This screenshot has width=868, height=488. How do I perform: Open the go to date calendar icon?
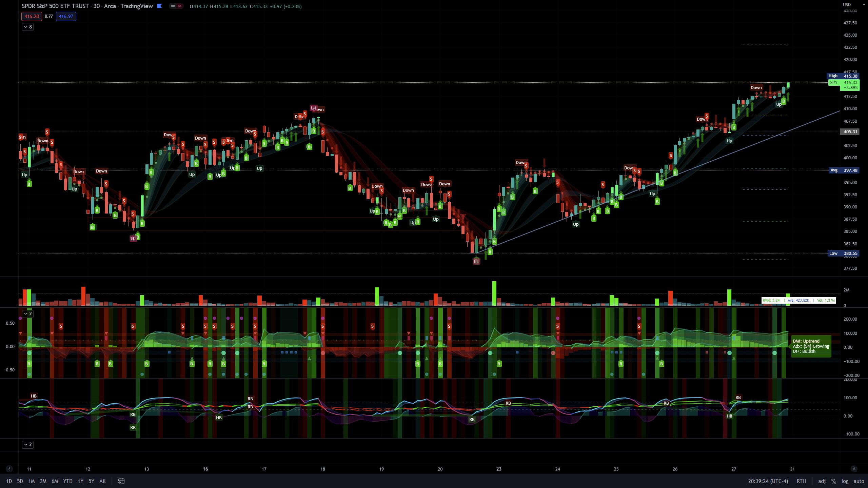121,481
